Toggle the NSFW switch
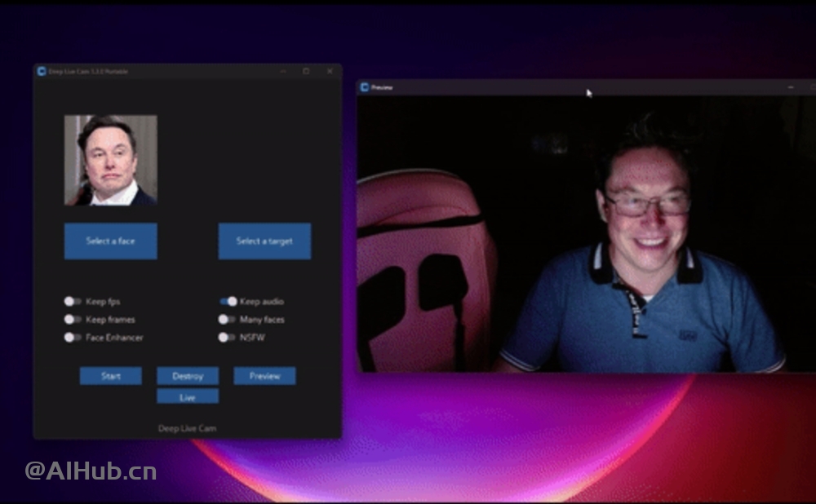This screenshot has width=816, height=504. tap(227, 338)
